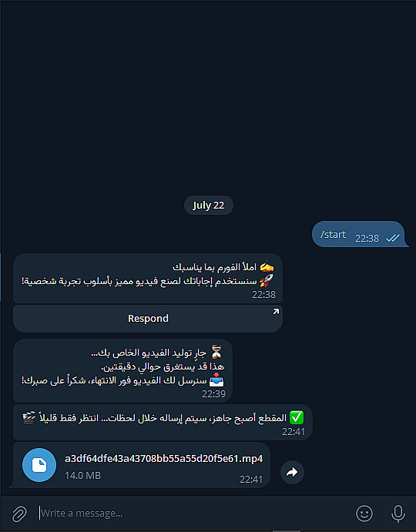This screenshot has width=416, height=532.
Task: Click the Respond button
Action: pyautogui.click(x=148, y=318)
